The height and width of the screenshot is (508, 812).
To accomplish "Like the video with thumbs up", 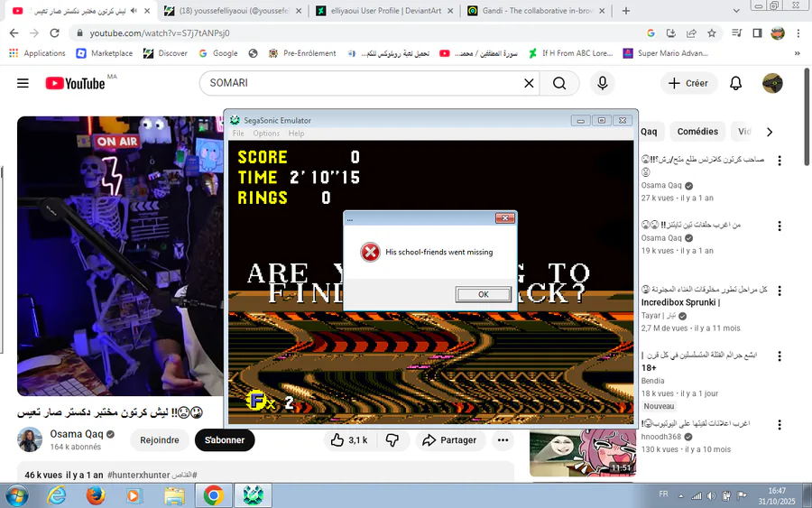I will tap(349, 440).
